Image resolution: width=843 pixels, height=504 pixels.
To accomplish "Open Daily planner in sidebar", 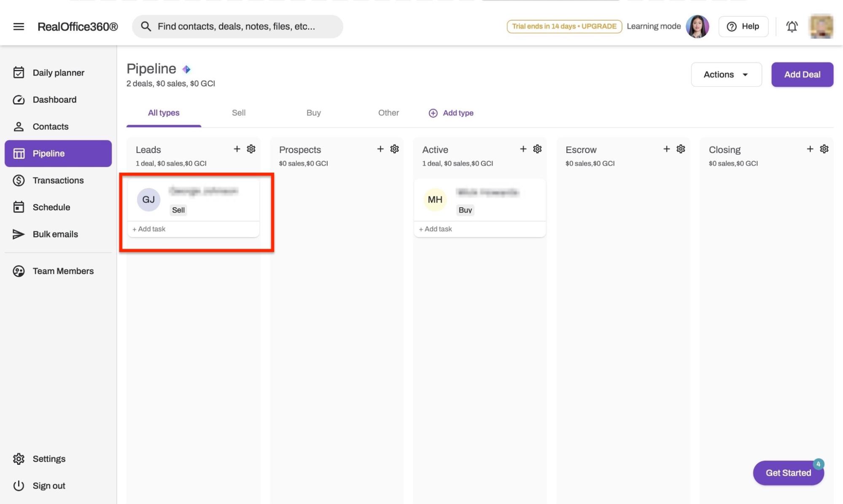I will click(x=58, y=73).
